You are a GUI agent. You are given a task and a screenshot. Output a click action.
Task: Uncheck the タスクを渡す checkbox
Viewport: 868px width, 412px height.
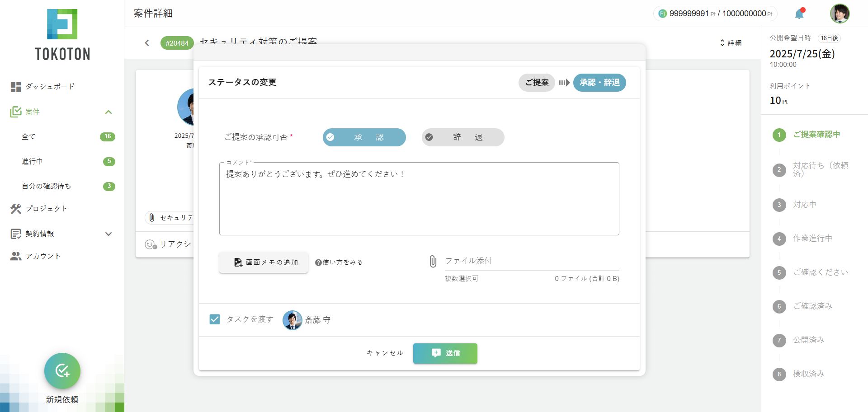pos(215,319)
